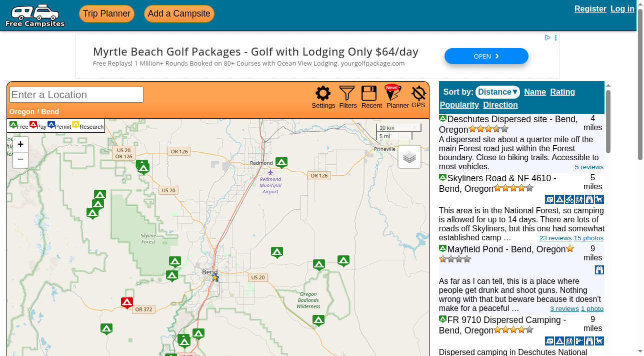Viewport: 644px width, 356px height.
Task: Click the Pay legend entry on the map
Action: (38, 126)
